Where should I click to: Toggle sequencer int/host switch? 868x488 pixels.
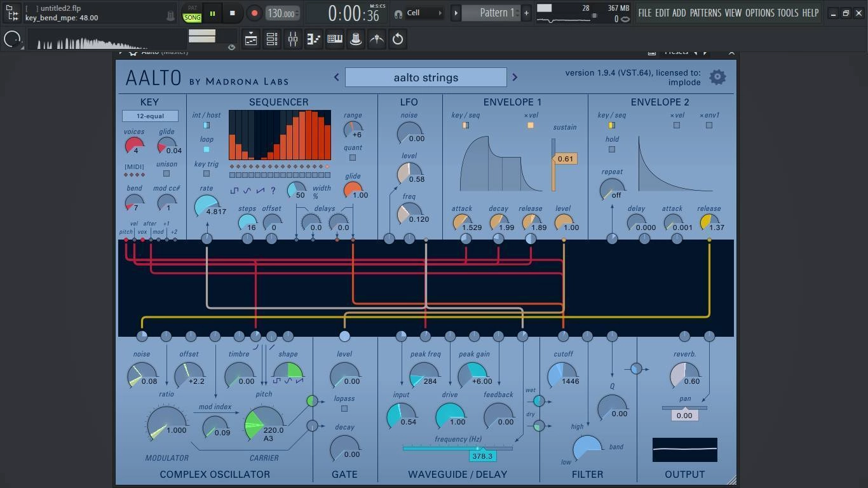pos(207,125)
